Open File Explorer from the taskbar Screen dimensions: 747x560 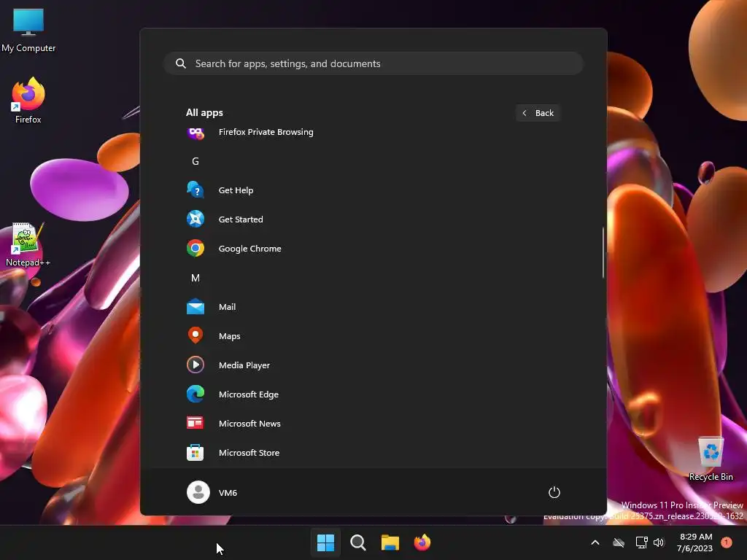(390, 542)
